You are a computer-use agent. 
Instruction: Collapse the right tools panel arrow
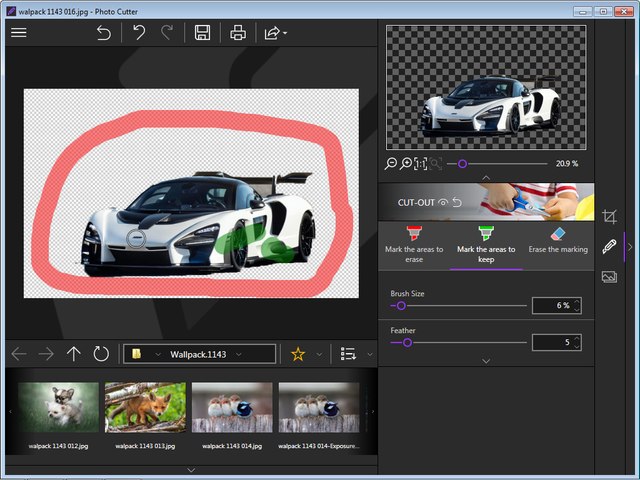(x=630, y=247)
